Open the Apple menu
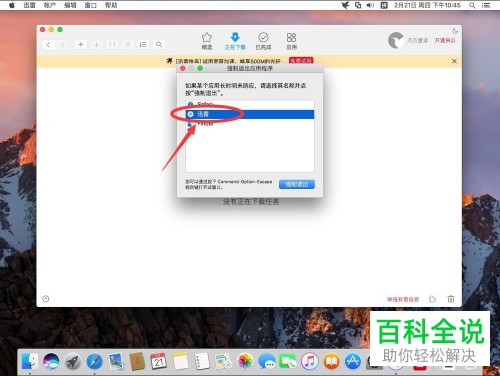The height and width of the screenshot is (376, 500). click(12, 5)
